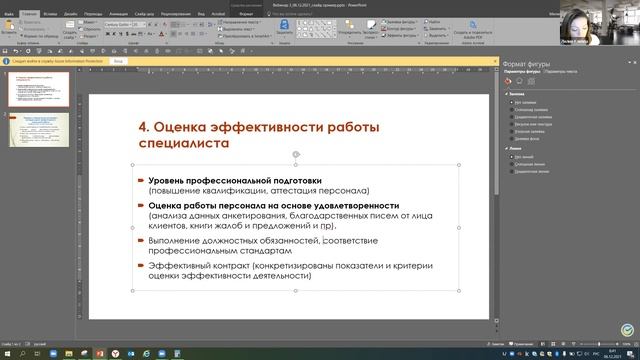Screen dimensions: 640x360
Task: Switch to the Вставка ribbon tab
Action: (x=50, y=14)
